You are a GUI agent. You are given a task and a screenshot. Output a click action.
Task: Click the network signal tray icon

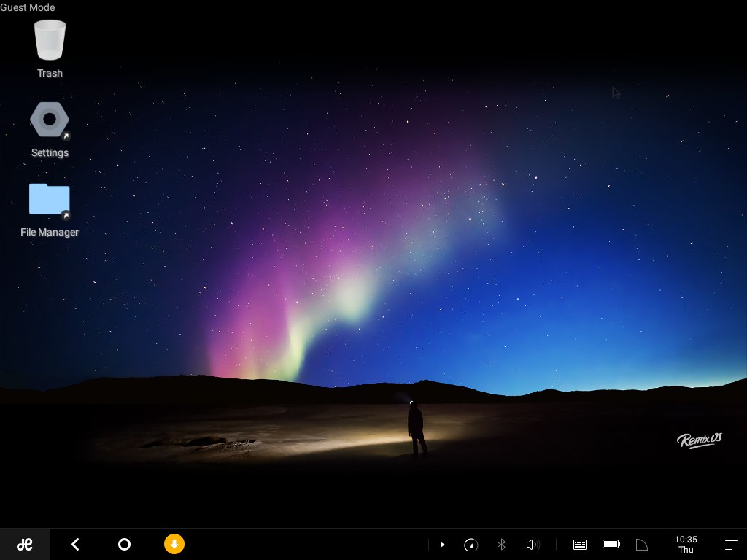click(642, 545)
